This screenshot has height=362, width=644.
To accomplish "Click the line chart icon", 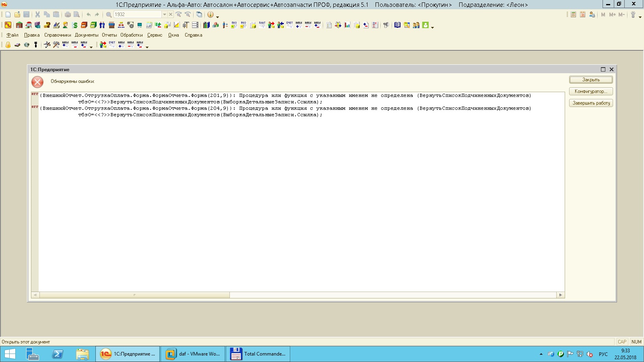I will click(x=176, y=25).
